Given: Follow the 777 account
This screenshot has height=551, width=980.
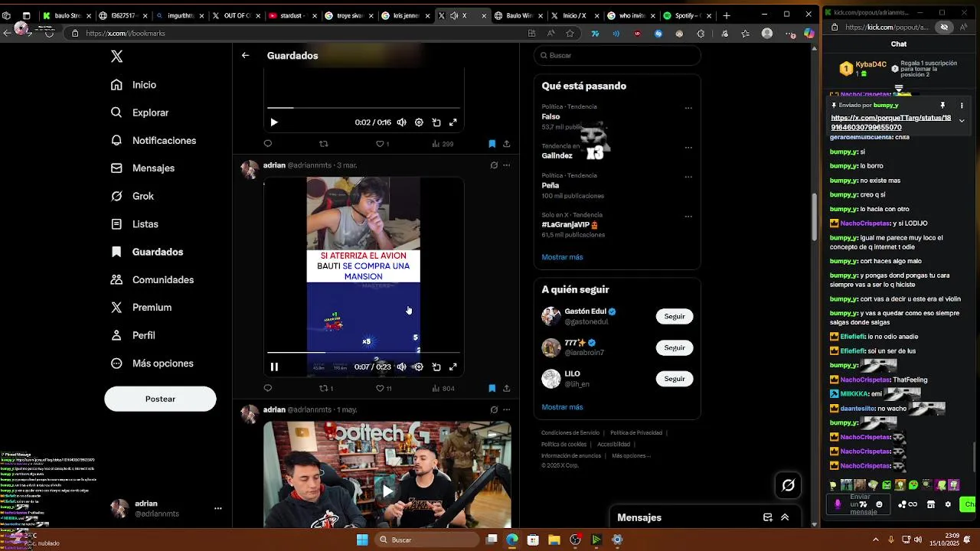Looking at the screenshot, I should click(x=675, y=347).
